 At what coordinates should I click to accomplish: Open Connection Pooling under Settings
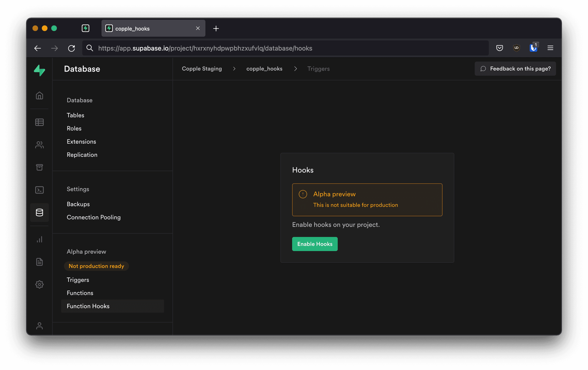pos(94,217)
